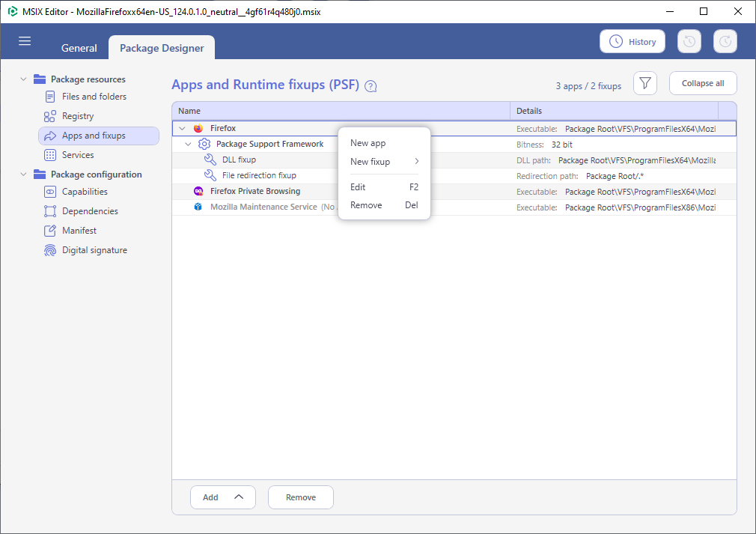Click the Services grid icon

coord(49,155)
